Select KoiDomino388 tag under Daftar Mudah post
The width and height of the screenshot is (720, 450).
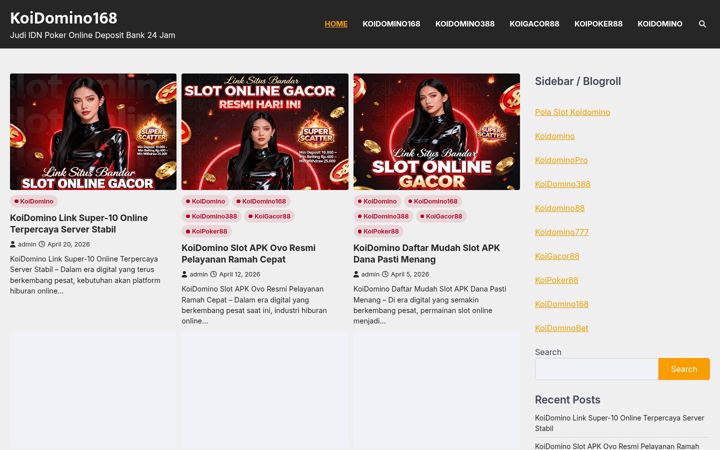383,216
